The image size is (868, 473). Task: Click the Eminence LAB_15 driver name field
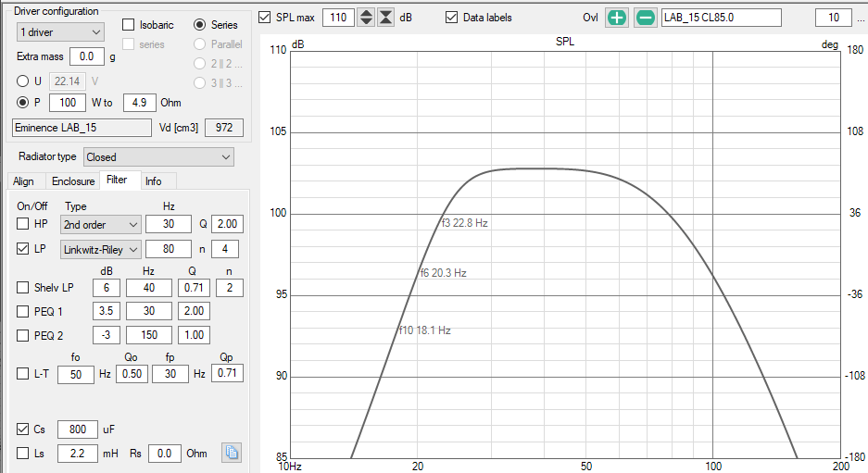click(x=82, y=128)
